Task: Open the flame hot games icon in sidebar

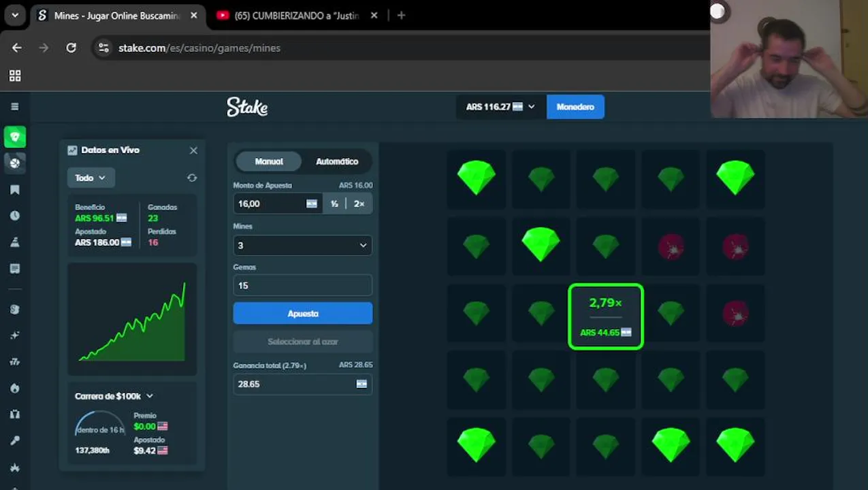Action: click(15, 388)
